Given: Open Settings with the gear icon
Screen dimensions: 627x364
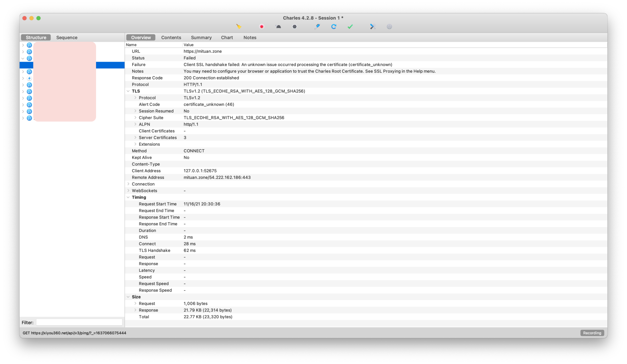Looking at the screenshot, I should click(389, 27).
